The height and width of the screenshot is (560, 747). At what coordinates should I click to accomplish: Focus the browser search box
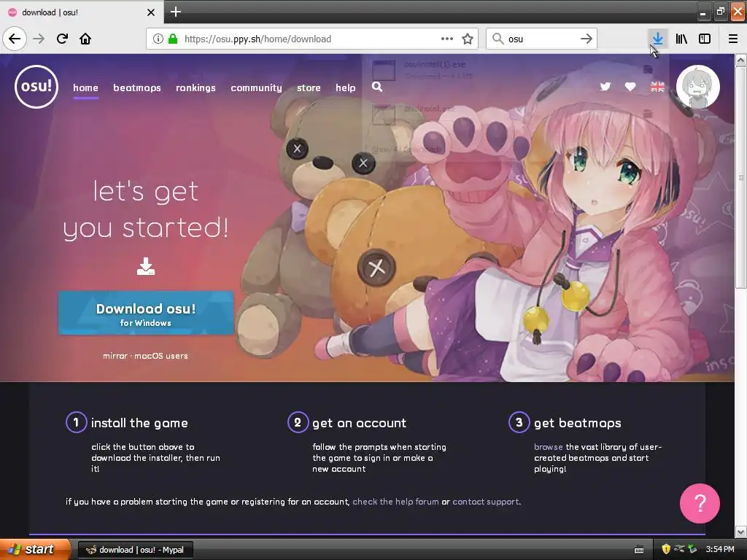[541, 39]
